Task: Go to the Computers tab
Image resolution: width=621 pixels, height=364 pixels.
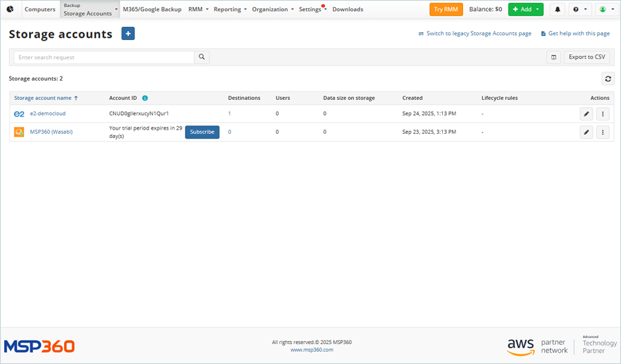Action: point(40,10)
